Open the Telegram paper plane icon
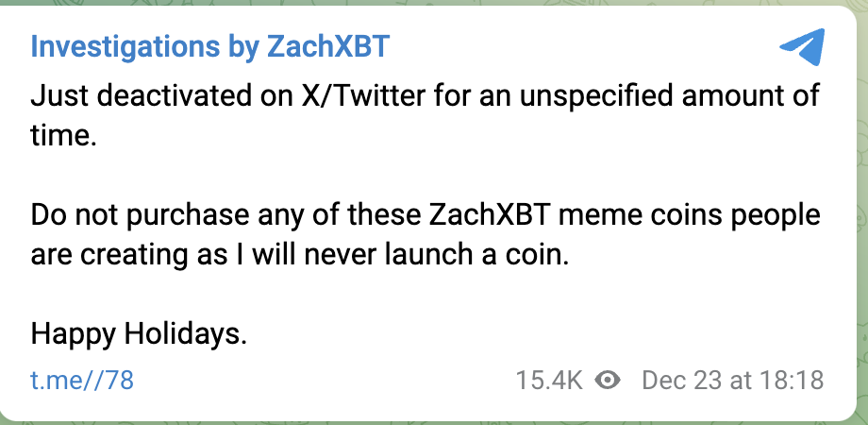The image size is (868, 425). (802, 46)
